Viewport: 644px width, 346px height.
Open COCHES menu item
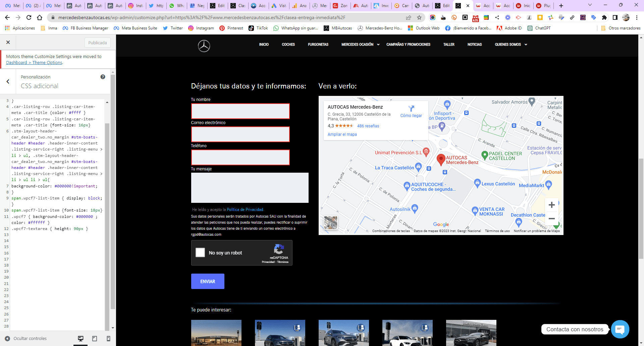click(288, 45)
